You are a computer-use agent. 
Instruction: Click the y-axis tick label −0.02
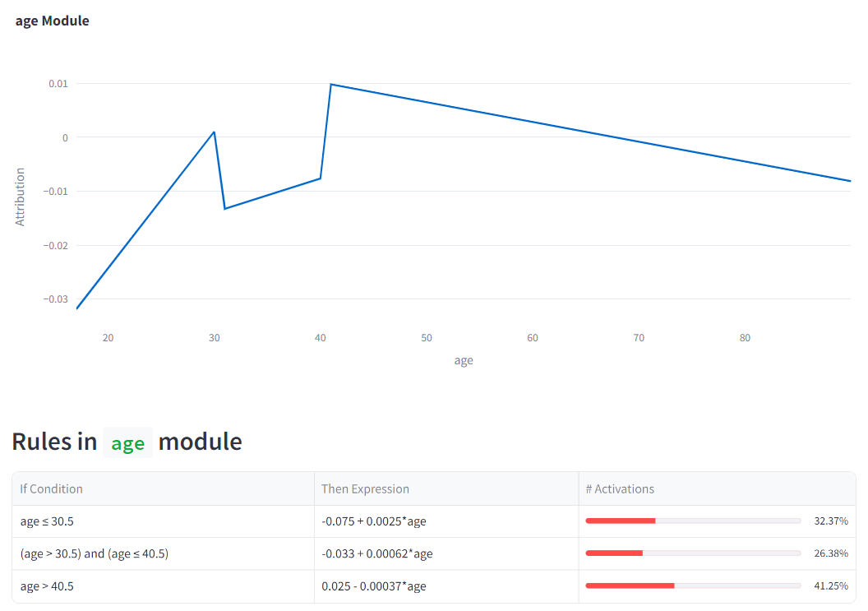55,245
